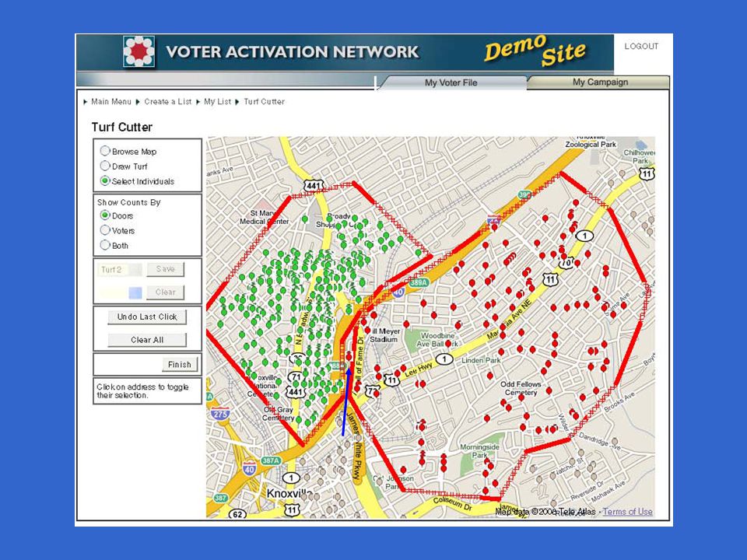The width and height of the screenshot is (747, 560).
Task: Click the Turf Cutter page heading
Action: (122, 127)
